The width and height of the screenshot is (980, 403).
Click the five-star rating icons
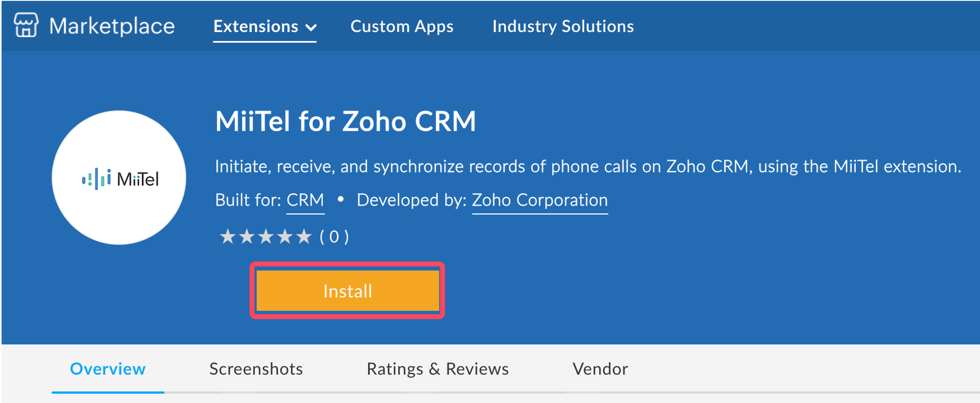tap(266, 237)
